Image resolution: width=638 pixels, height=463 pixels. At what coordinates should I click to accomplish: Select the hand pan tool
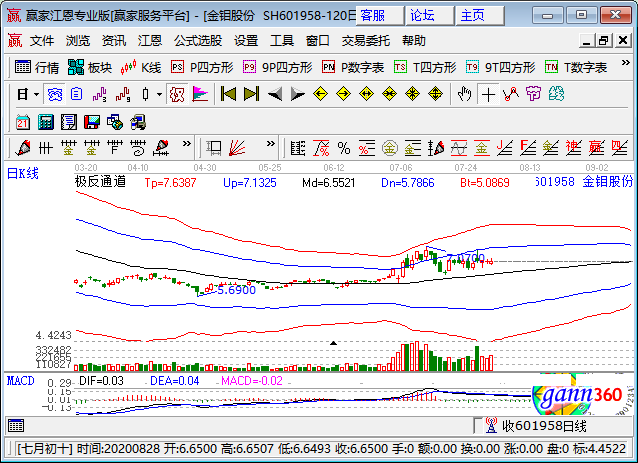click(x=464, y=94)
